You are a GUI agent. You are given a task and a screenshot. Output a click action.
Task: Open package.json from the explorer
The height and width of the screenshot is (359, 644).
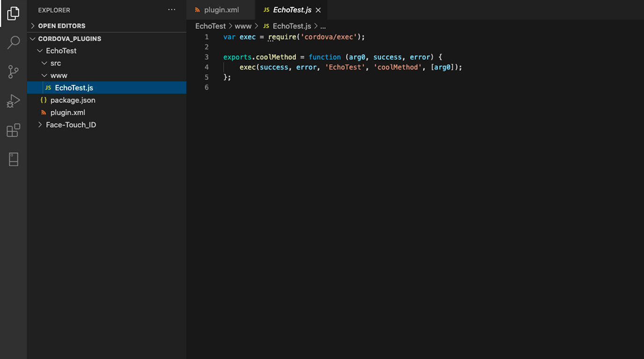point(107,100)
